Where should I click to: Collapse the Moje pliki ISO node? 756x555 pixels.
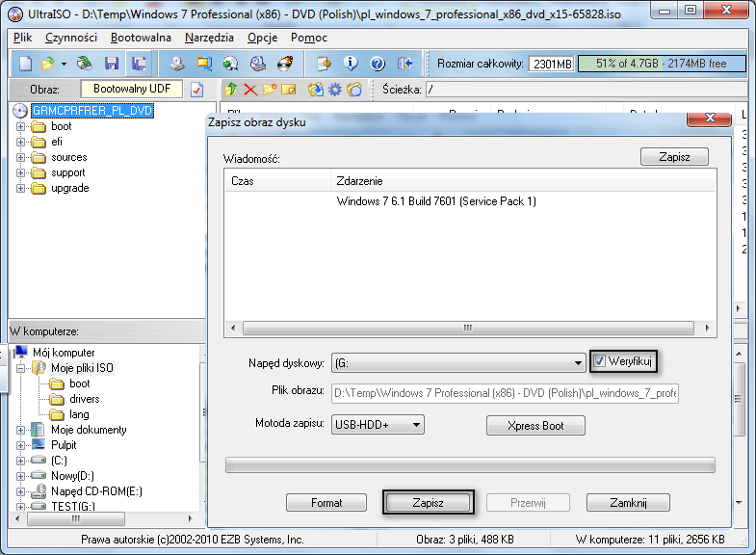pyautogui.click(x=20, y=368)
